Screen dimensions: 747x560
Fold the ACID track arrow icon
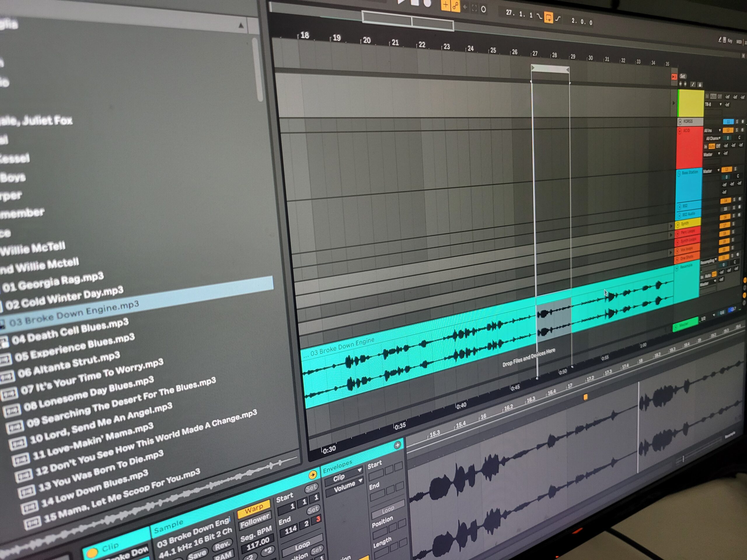(x=680, y=131)
